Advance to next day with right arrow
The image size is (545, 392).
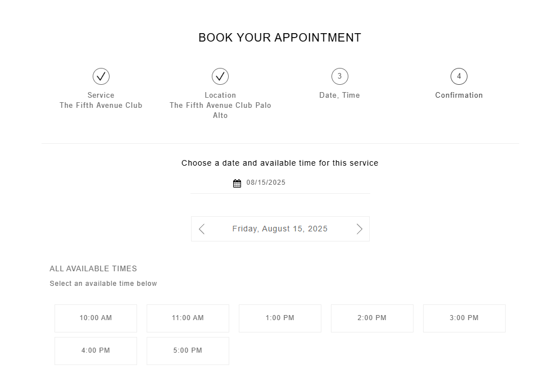(360, 229)
